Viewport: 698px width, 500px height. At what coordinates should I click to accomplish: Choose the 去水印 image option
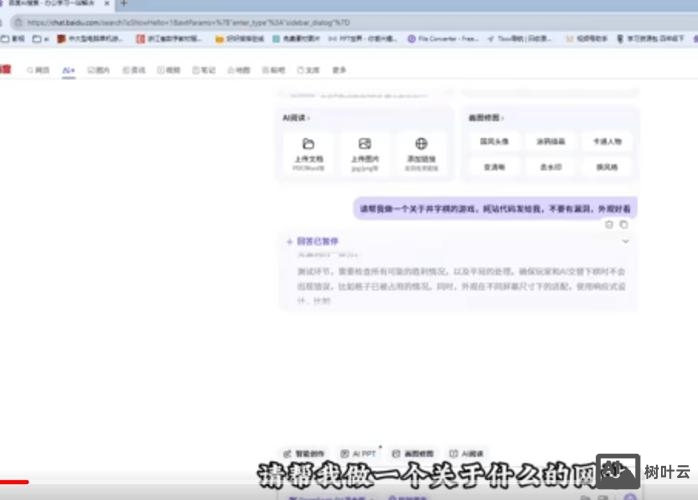point(551,167)
